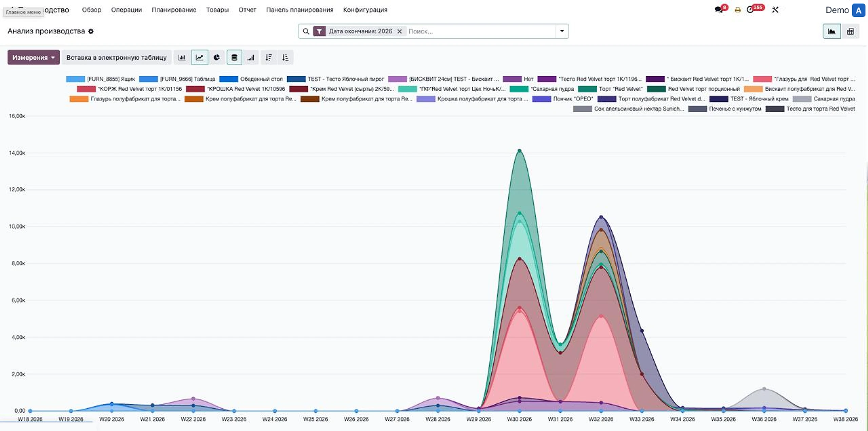Screen dimensions: 868x431
Task: Click the W30 2026 peak data point
Action: pos(519,151)
